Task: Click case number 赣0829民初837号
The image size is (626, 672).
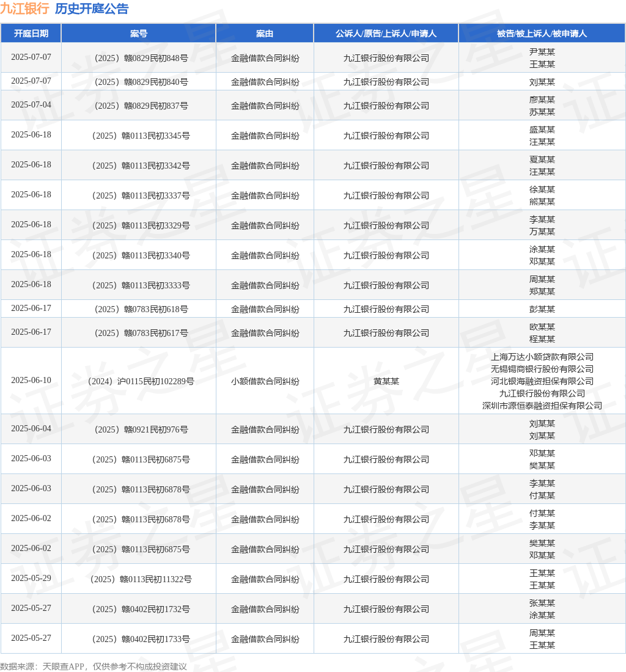Action: [141, 106]
